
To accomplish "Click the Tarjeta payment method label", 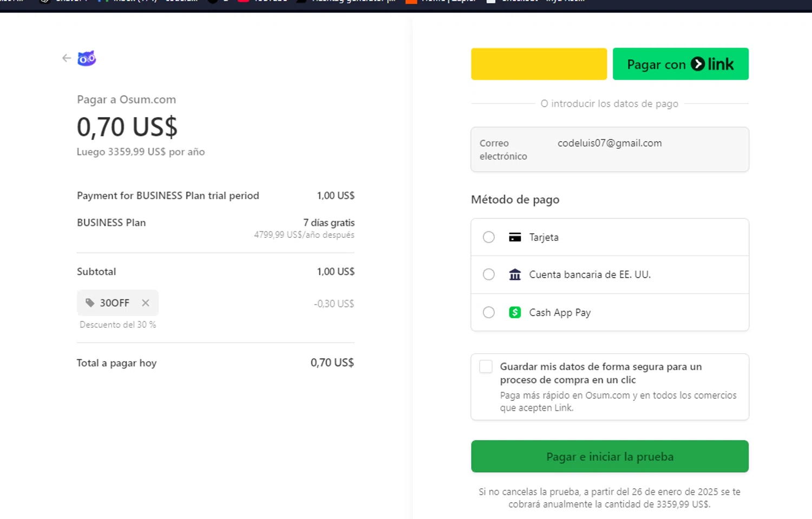I will tap(543, 237).
